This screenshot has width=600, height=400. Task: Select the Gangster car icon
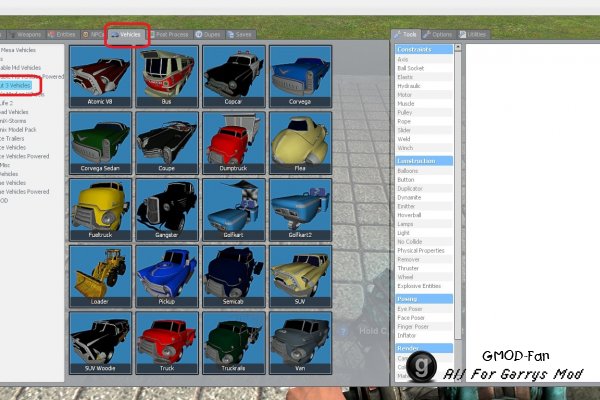pos(167,210)
